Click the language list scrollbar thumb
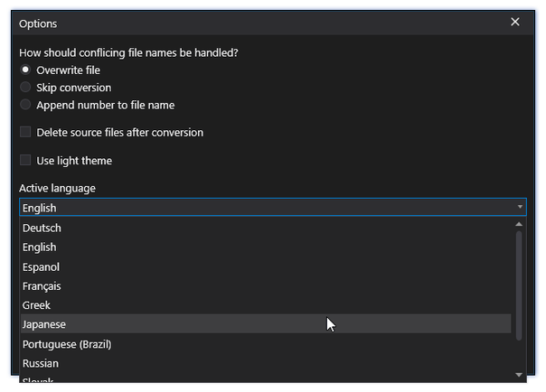The width and height of the screenshot is (546, 392). pos(519,285)
